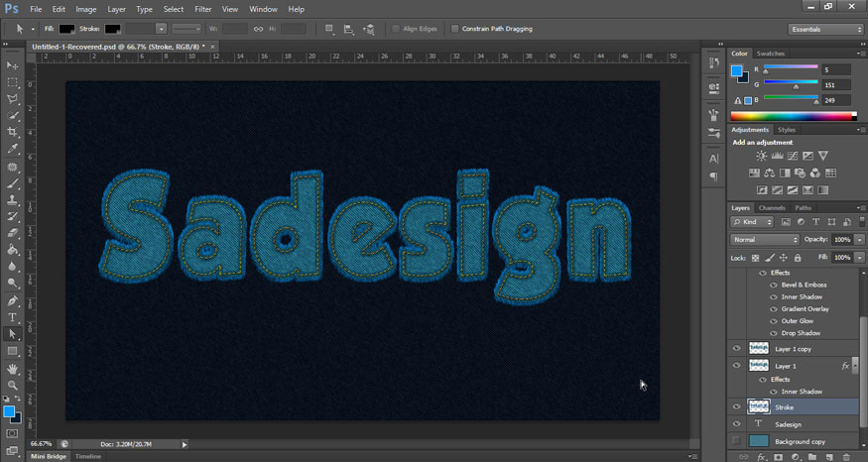
Task: Toggle visibility of Layer 1
Action: click(x=736, y=366)
